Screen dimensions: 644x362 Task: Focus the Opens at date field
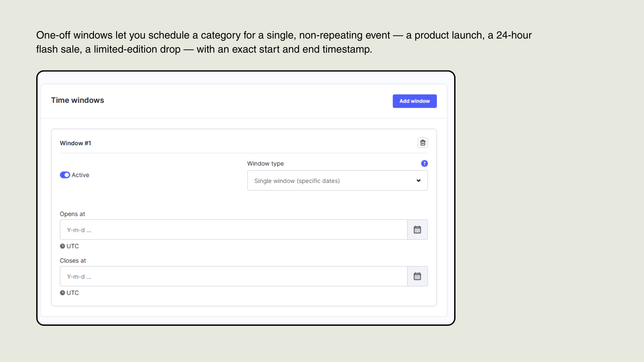233,230
